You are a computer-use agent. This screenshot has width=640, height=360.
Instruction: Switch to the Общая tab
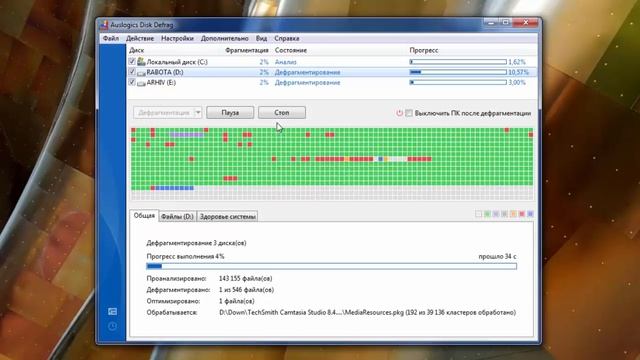click(144, 216)
